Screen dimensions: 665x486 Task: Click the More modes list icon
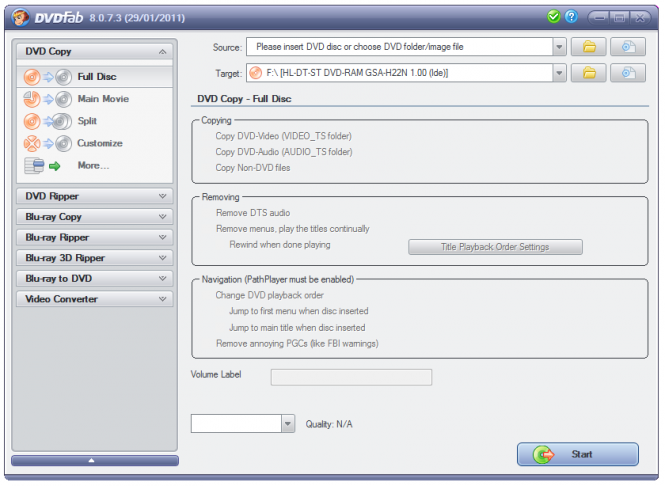(34, 165)
